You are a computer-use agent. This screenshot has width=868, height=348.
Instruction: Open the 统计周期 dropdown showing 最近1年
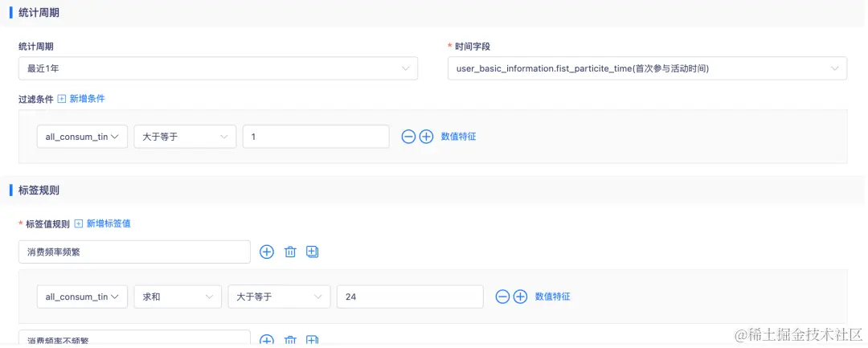(218, 68)
